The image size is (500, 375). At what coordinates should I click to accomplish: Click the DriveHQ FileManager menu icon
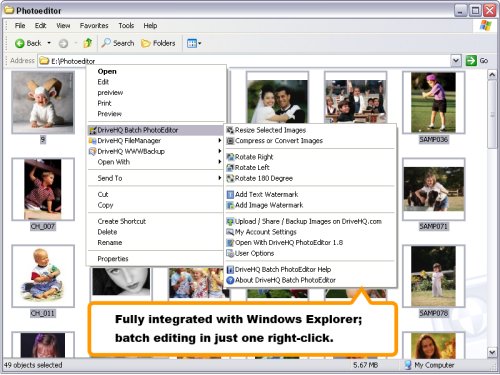92,141
